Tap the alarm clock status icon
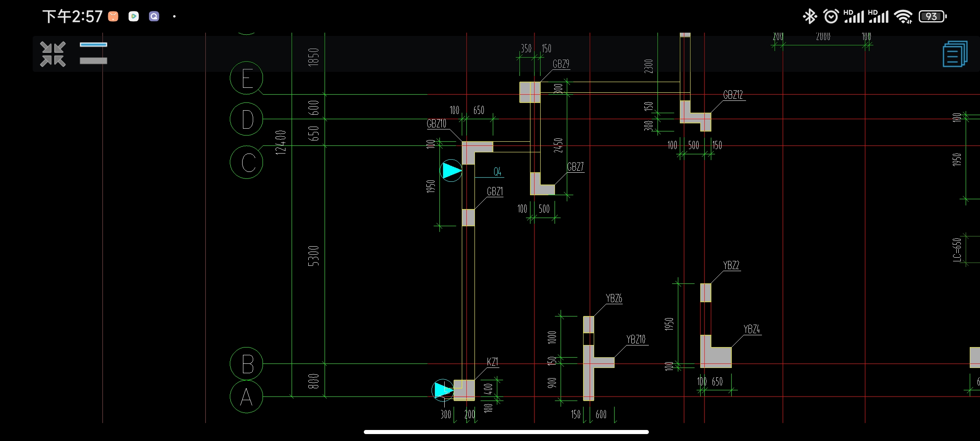980x441 pixels. (x=831, y=16)
